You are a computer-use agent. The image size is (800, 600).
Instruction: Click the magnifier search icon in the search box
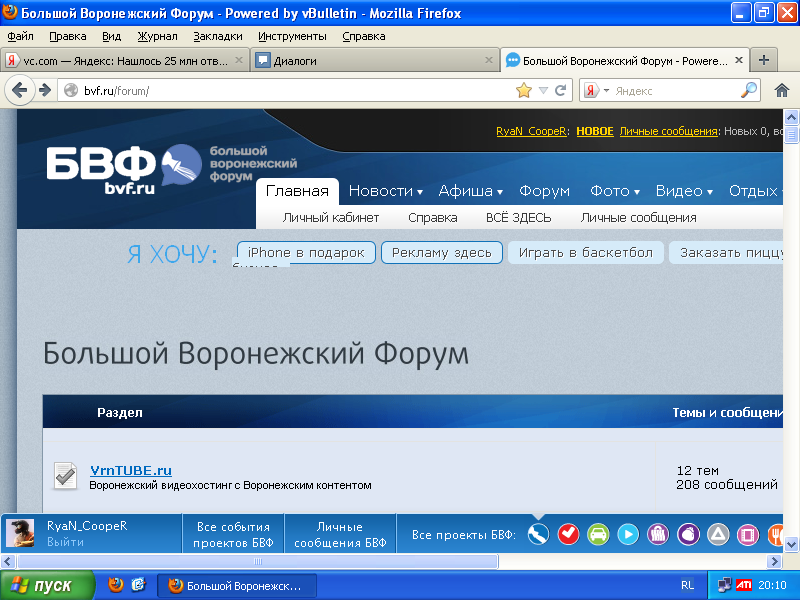click(x=748, y=90)
